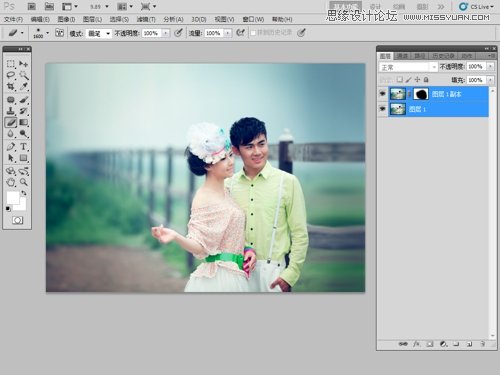The height and width of the screenshot is (375, 500).
Task: Toggle lock position icon
Action: [417, 80]
